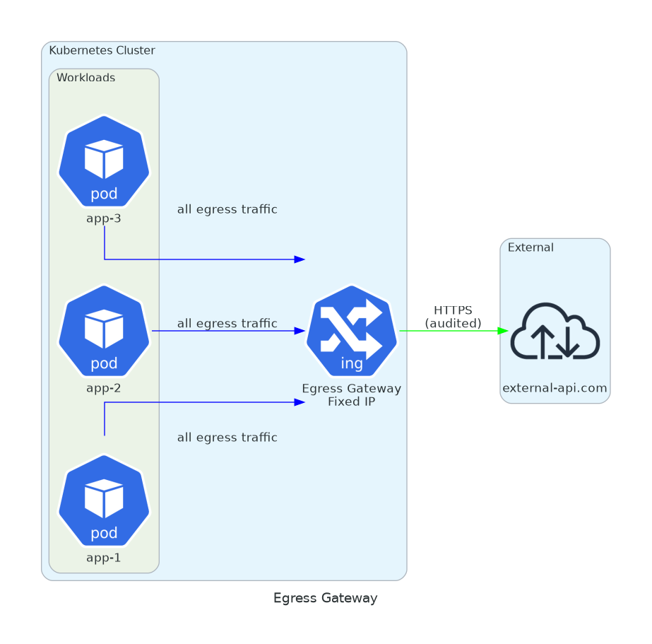Select the external-api.com text label
Image resolution: width=652 pixels, height=644 pixels.
pos(555,388)
